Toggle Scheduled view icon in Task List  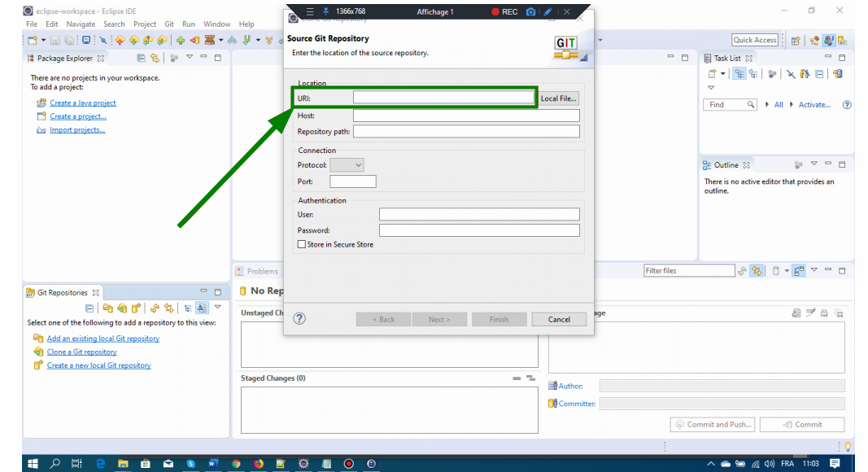753,74
